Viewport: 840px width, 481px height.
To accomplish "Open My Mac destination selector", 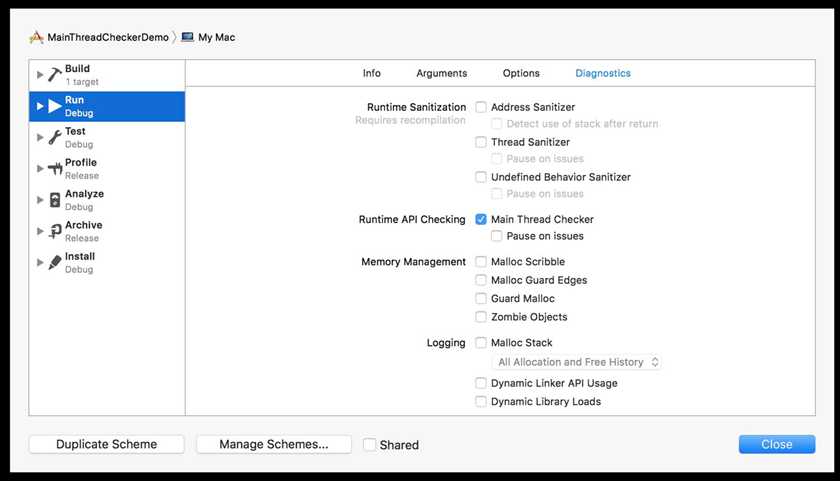I will tap(216, 37).
